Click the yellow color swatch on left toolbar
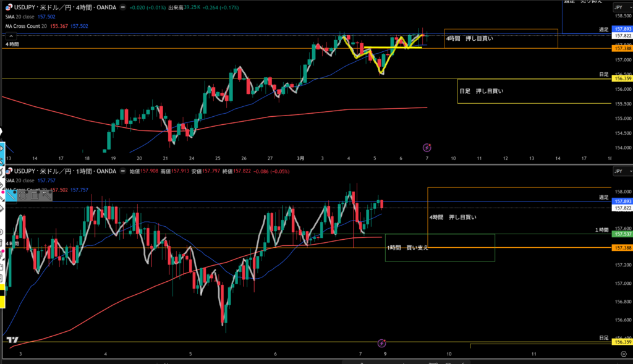This screenshot has width=633, height=364. click(x=2, y=301)
